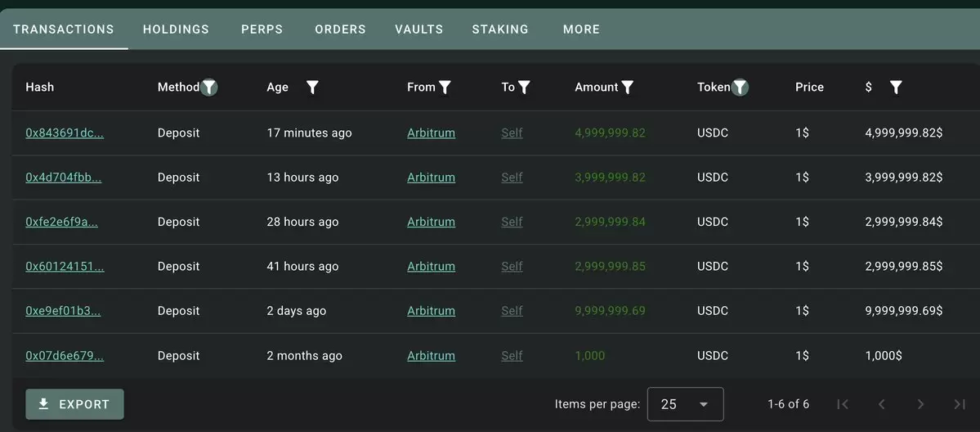The image size is (980, 432).
Task: Go to the next page arrow
Action: coord(920,404)
